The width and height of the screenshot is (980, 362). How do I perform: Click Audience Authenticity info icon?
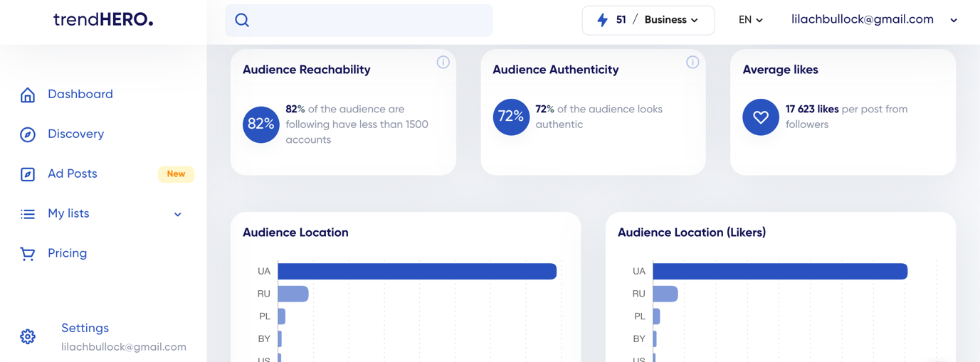click(x=692, y=63)
